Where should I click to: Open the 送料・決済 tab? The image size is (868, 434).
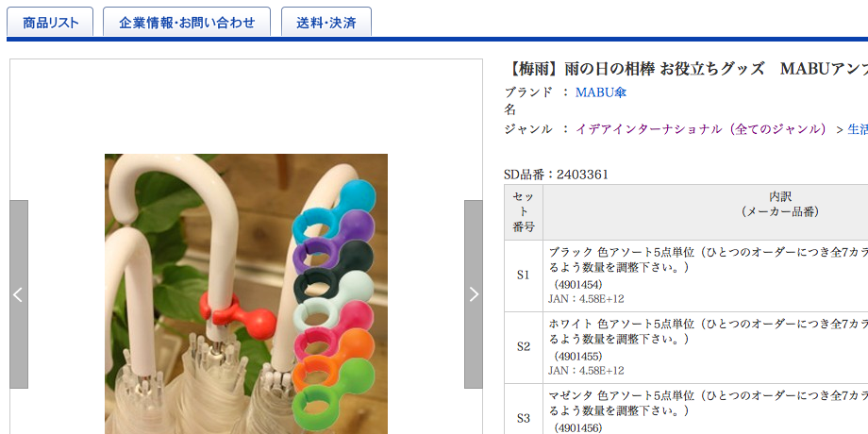click(x=326, y=23)
